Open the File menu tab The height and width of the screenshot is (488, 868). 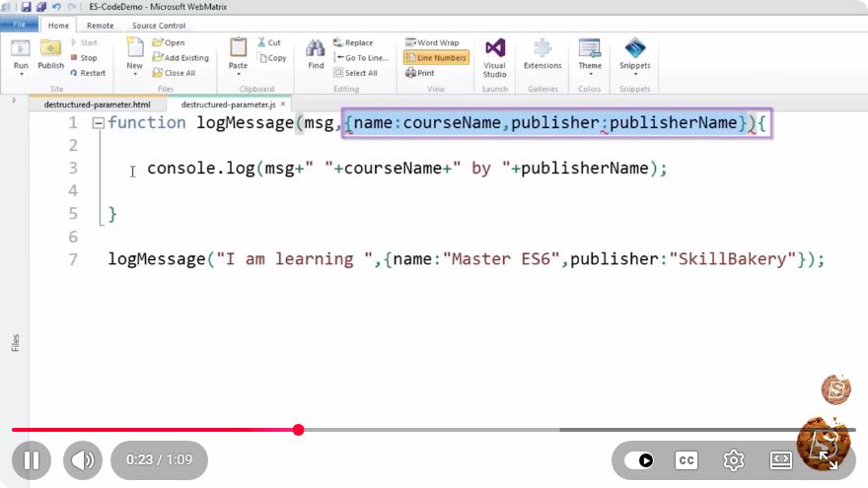click(x=20, y=25)
